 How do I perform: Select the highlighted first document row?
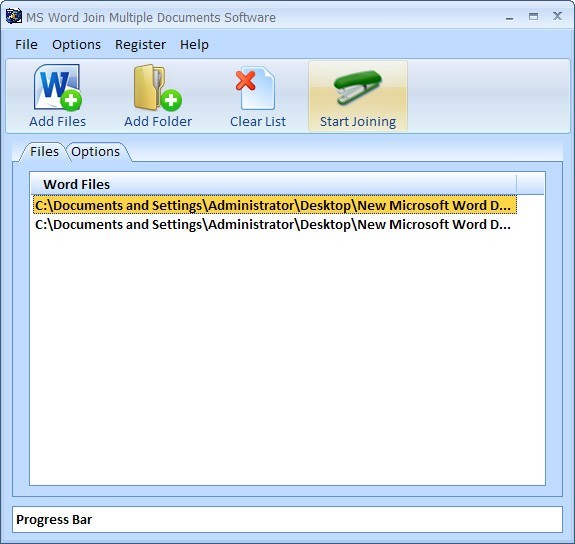[x=275, y=205]
